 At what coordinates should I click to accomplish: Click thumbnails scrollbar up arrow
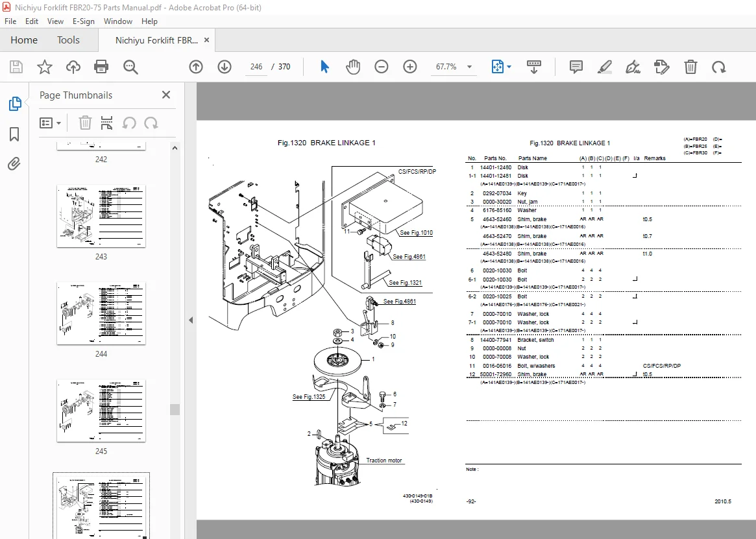175,148
